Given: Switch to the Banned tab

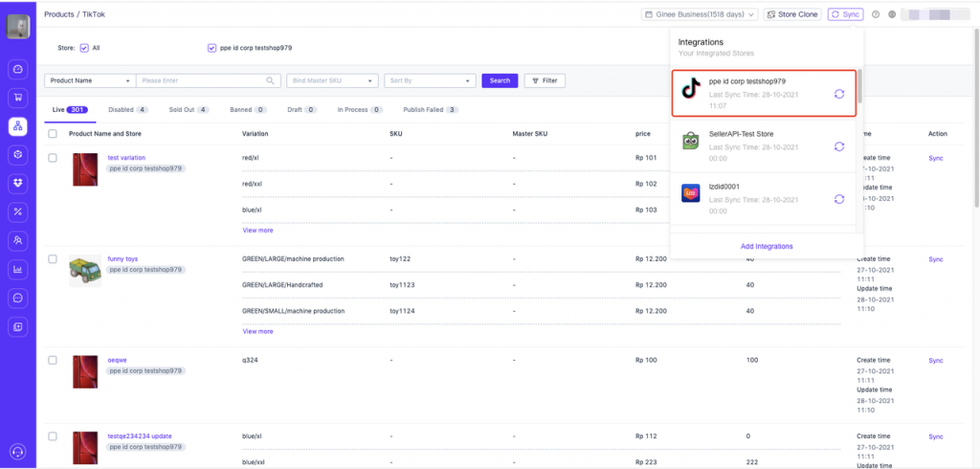Looking at the screenshot, I should (248, 109).
